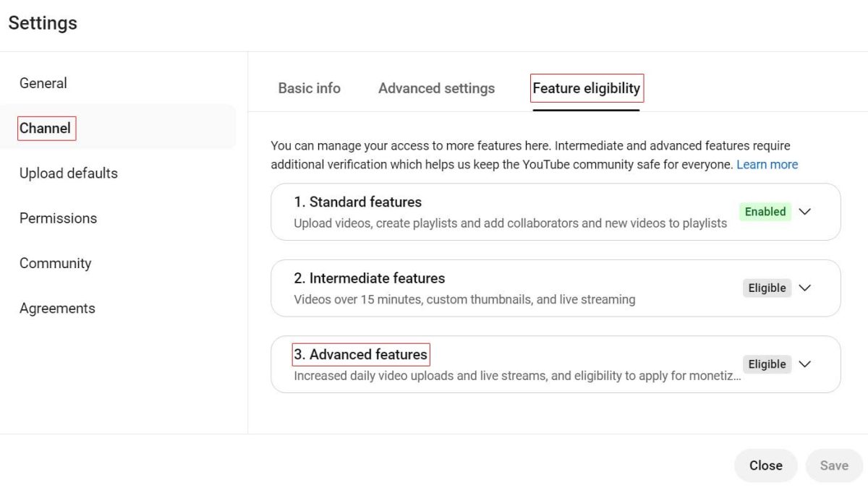Go to Upload defaults settings
This screenshot has width=868, height=490.
click(69, 173)
